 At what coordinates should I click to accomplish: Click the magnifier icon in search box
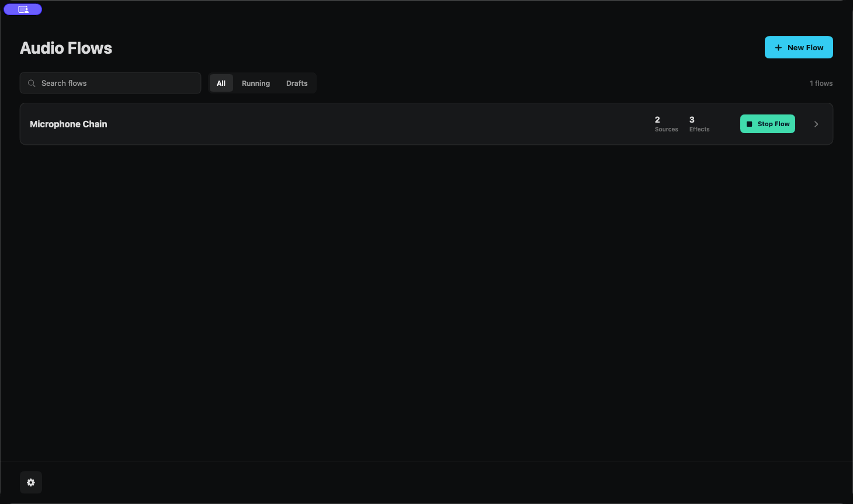click(x=32, y=84)
